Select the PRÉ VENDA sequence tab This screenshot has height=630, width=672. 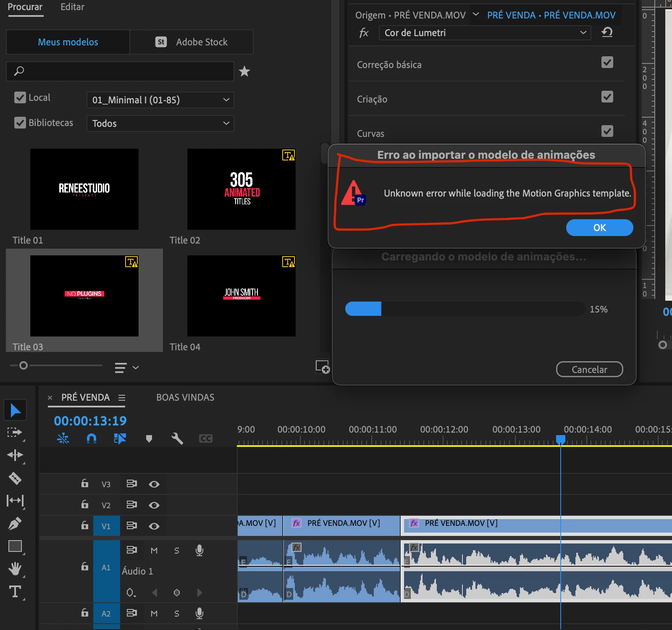85,397
